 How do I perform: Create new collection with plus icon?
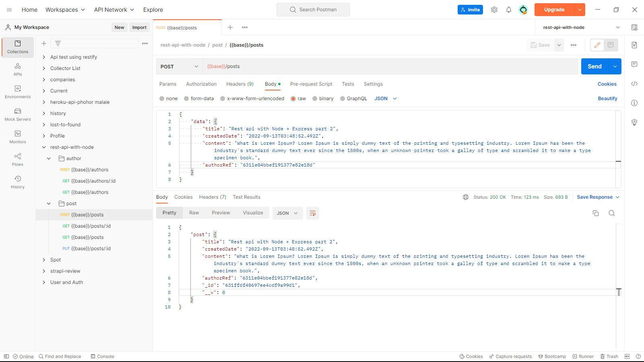pyautogui.click(x=44, y=43)
